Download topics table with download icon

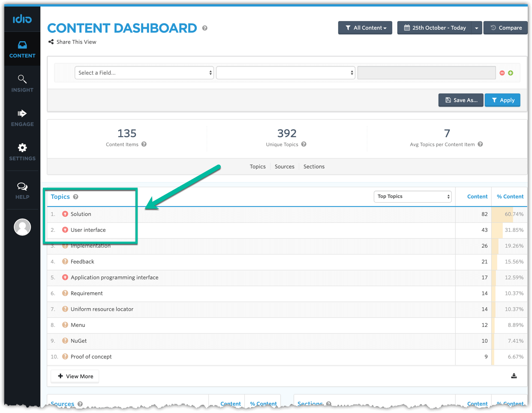514,376
